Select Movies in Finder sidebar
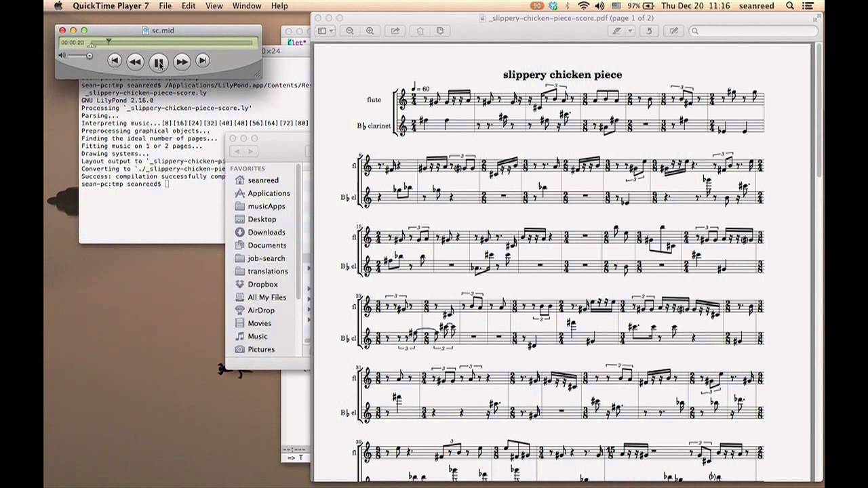This screenshot has height=488, width=868. (259, 323)
